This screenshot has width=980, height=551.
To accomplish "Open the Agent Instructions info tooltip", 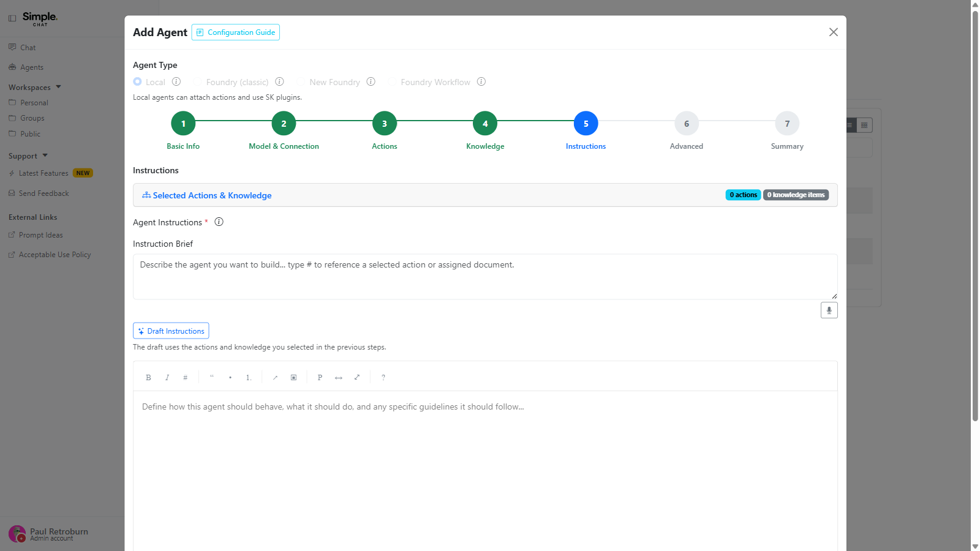I will [x=219, y=222].
